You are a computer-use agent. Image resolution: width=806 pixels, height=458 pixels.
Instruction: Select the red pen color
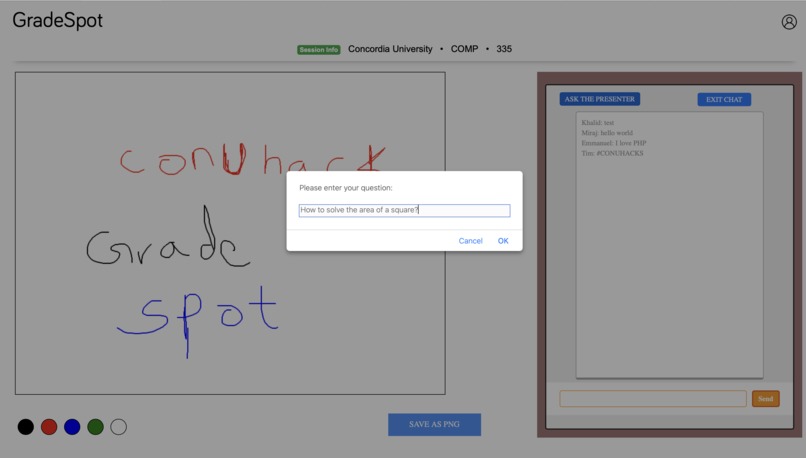coord(49,427)
